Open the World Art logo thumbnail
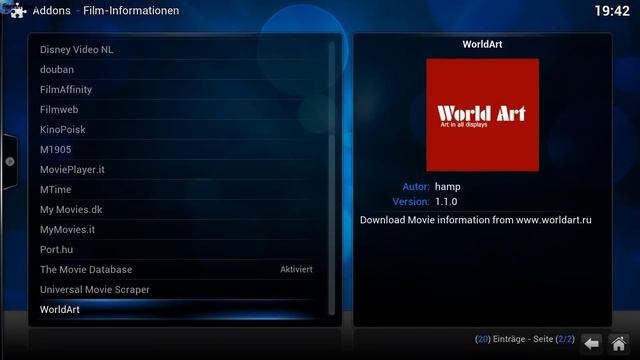Screen dimensions: 640x360 click(x=482, y=115)
